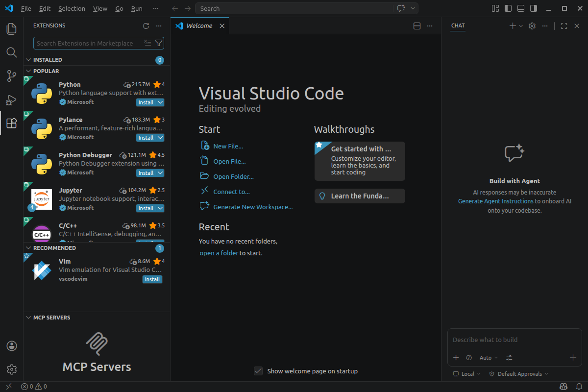Open the File menu

pyautogui.click(x=26, y=8)
